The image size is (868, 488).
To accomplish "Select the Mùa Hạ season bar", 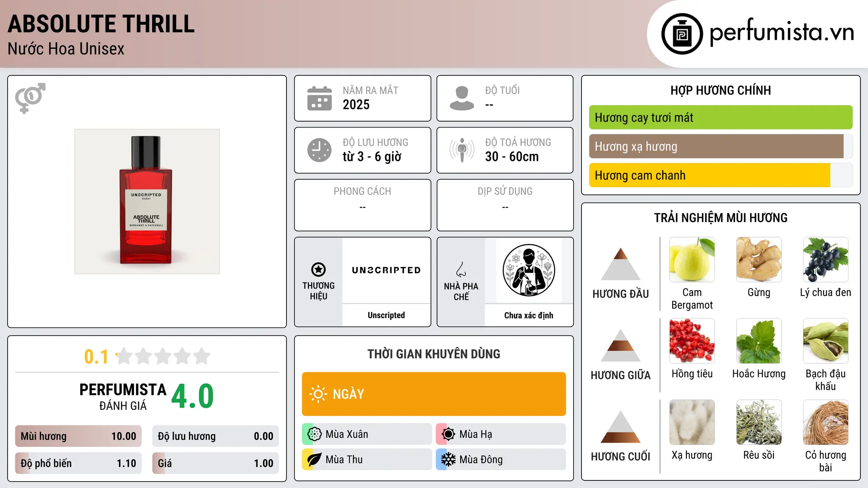I will (x=501, y=434).
